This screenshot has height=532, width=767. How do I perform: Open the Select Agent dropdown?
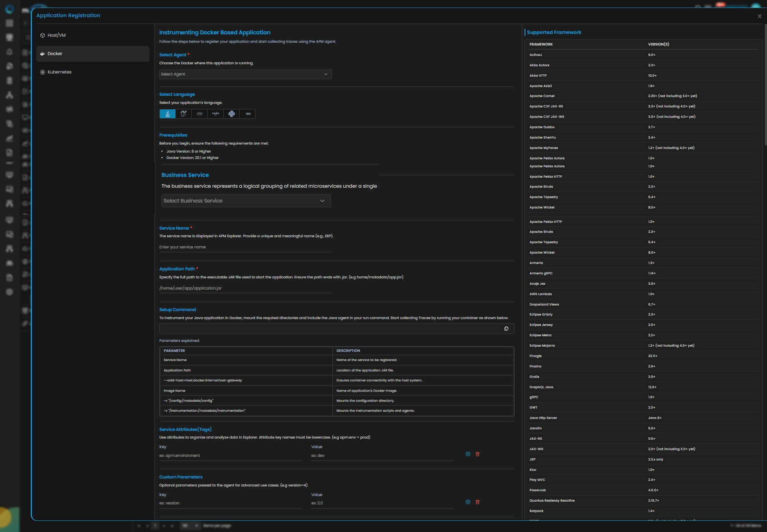coord(245,74)
